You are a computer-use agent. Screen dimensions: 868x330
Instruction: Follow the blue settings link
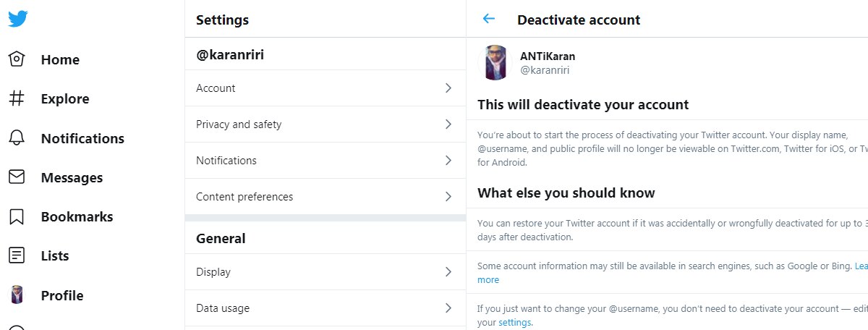[x=514, y=323]
